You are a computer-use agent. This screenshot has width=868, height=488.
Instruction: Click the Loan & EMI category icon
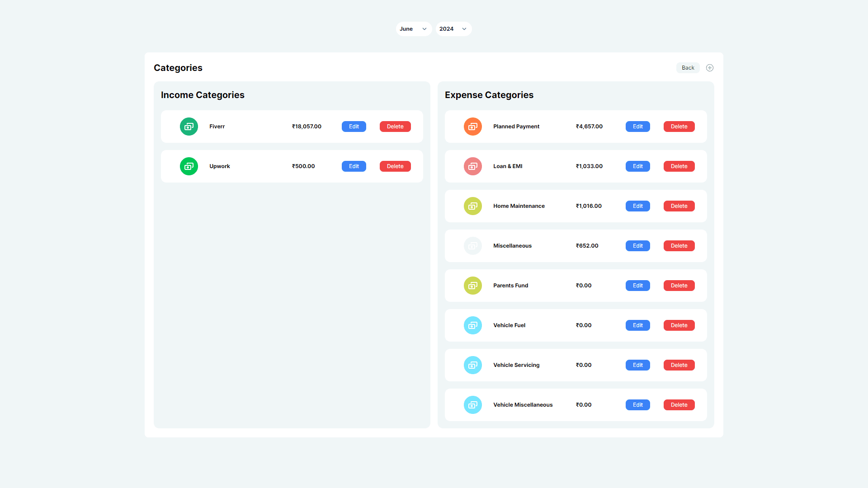(472, 166)
